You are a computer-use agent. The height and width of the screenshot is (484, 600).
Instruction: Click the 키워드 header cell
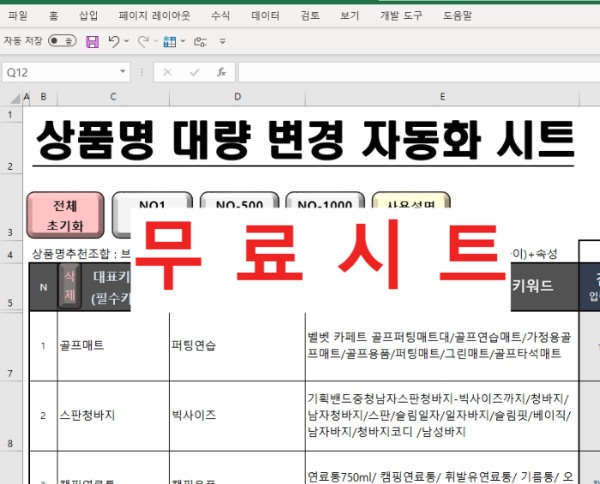[x=545, y=286]
